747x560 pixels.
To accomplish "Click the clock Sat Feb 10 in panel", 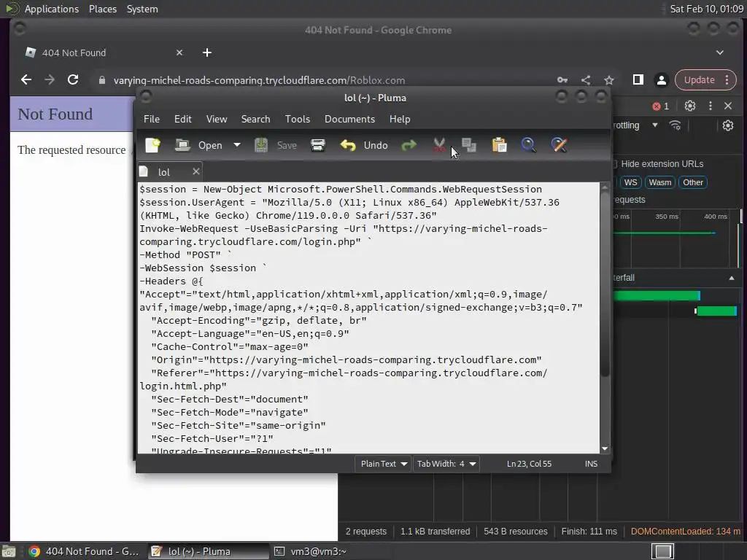I will tap(706, 9).
